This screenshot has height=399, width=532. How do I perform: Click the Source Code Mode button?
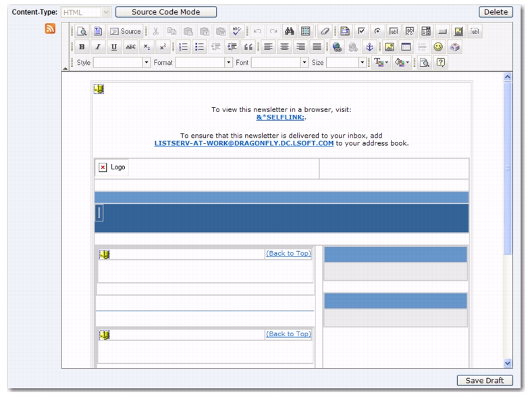point(166,12)
